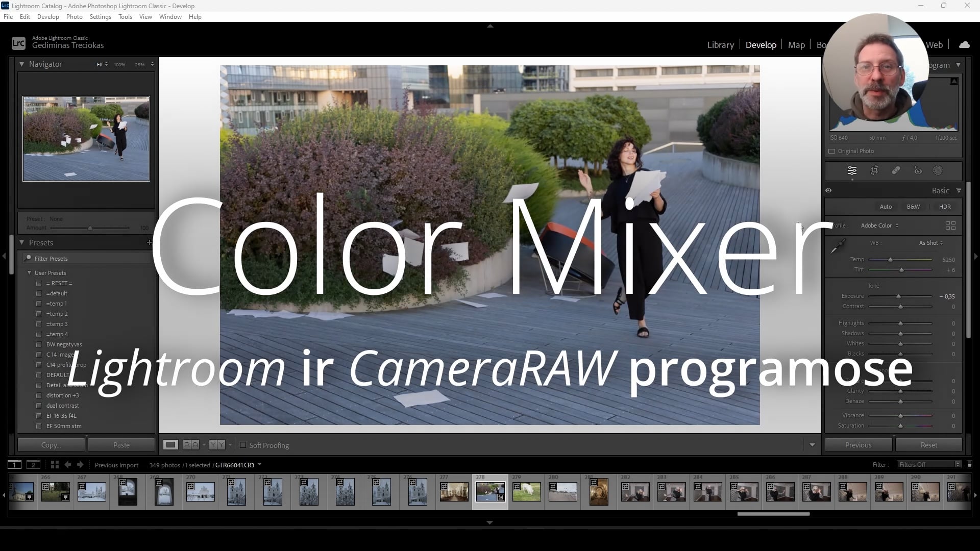Open the profile browser grid icon
Viewport: 980px width, 551px height.
tap(950, 226)
